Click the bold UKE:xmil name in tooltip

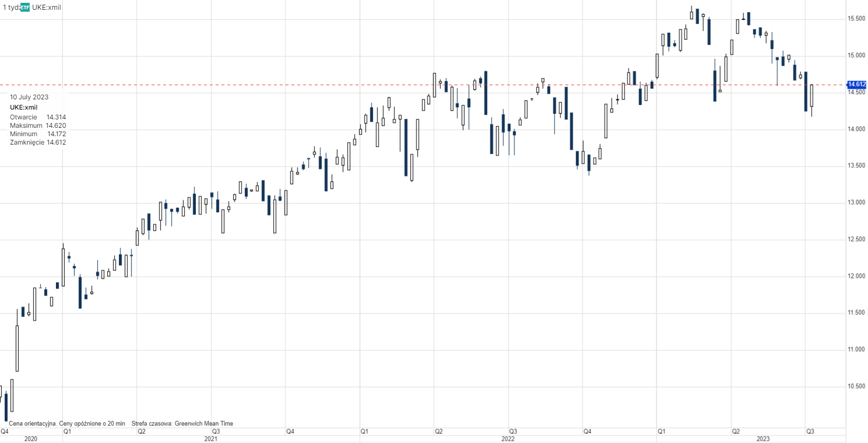(24, 107)
